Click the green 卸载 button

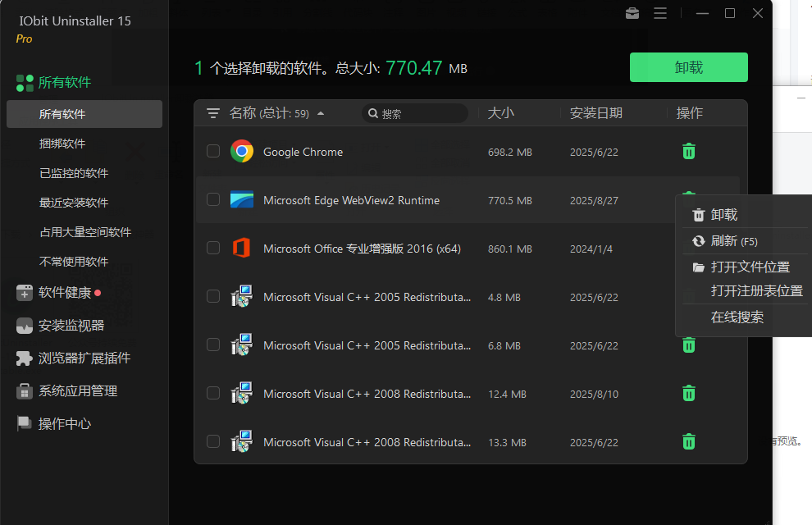coord(689,67)
